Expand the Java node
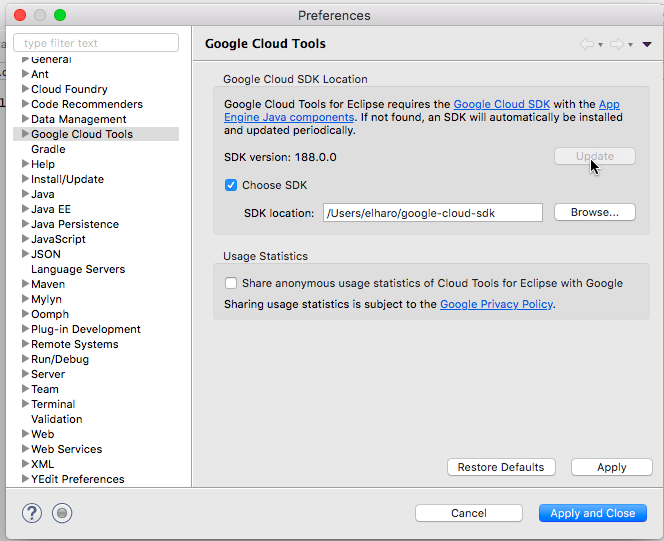664x541 pixels. tap(25, 194)
